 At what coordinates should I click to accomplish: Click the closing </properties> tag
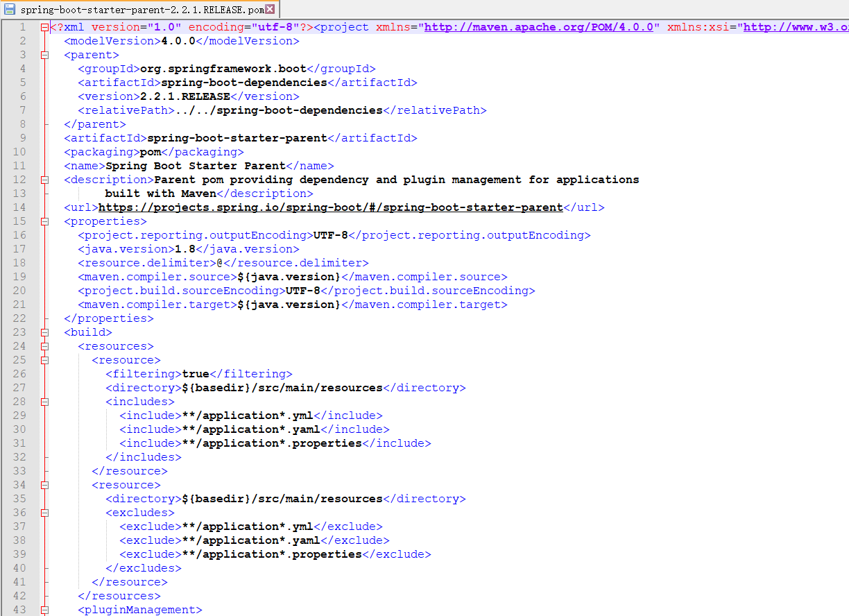tap(109, 318)
